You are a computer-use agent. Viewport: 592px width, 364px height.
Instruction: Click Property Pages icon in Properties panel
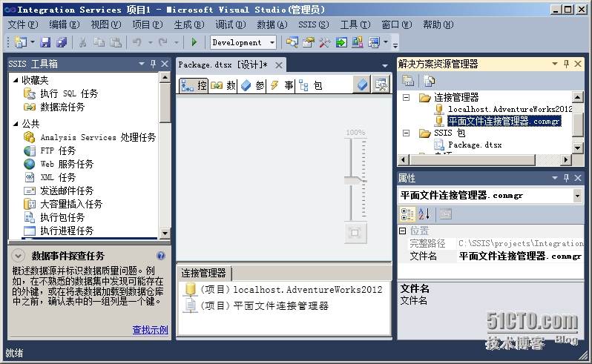click(x=446, y=214)
